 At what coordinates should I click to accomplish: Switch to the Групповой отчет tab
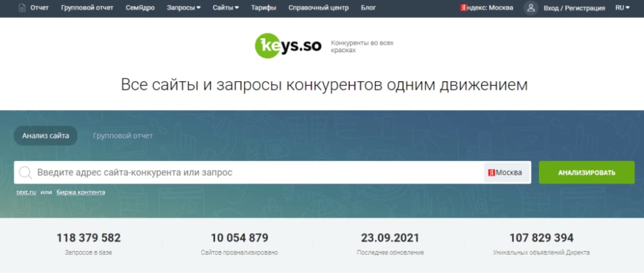tap(123, 136)
